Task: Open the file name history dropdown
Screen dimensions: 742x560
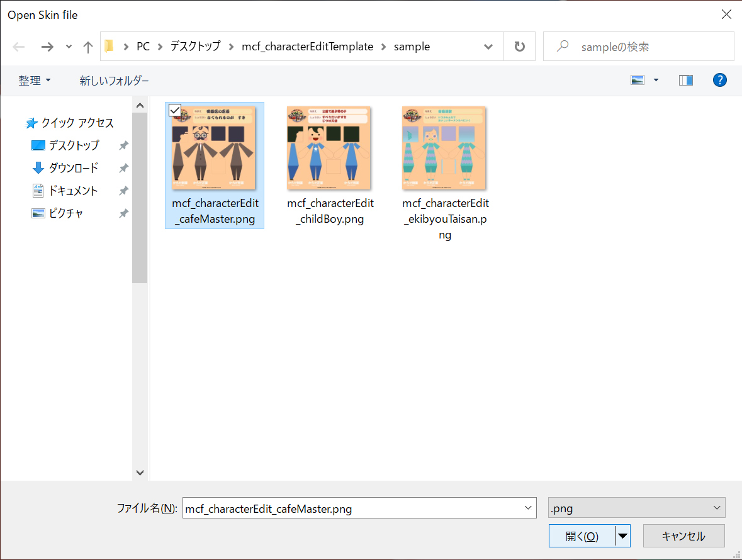Action: [528, 508]
